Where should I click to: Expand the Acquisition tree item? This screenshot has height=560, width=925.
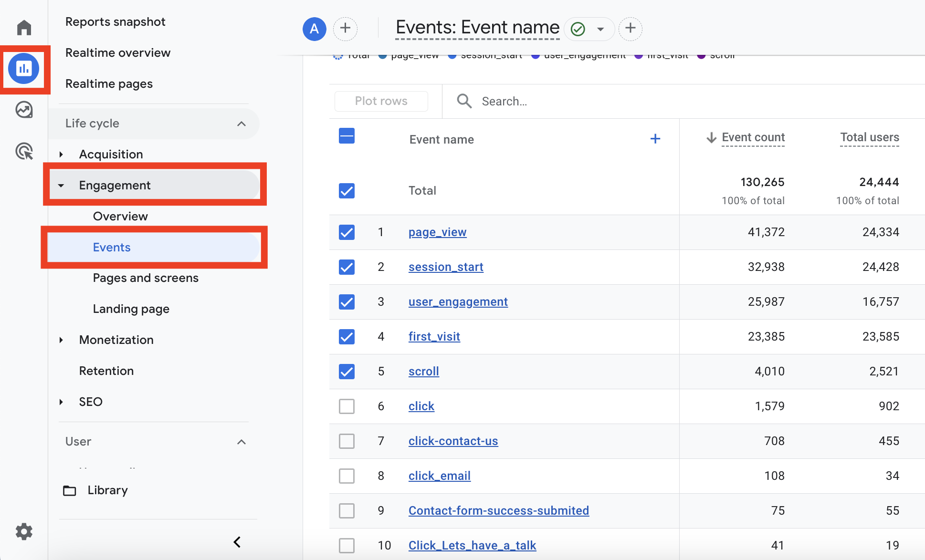[61, 154]
